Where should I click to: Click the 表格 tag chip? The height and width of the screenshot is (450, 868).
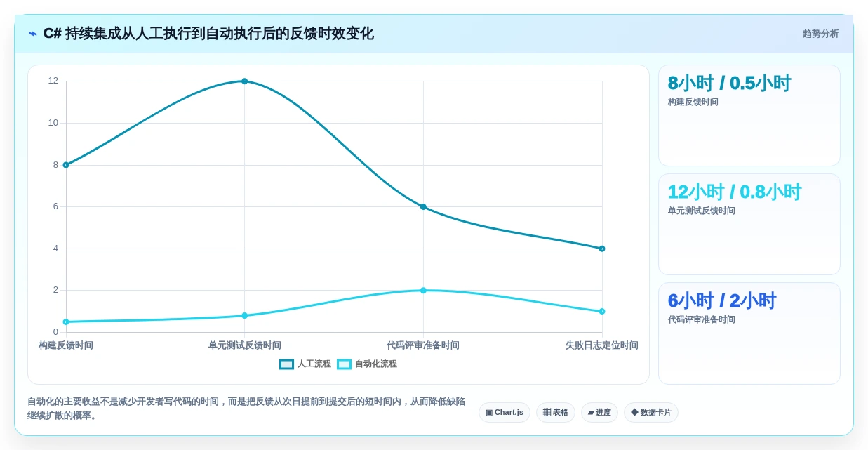click(x=556, y=412)
